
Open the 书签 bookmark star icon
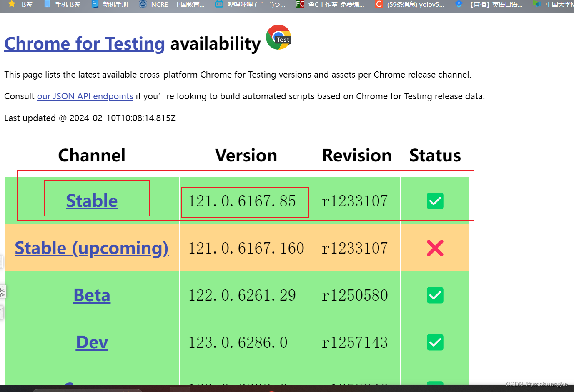(12, 4)
